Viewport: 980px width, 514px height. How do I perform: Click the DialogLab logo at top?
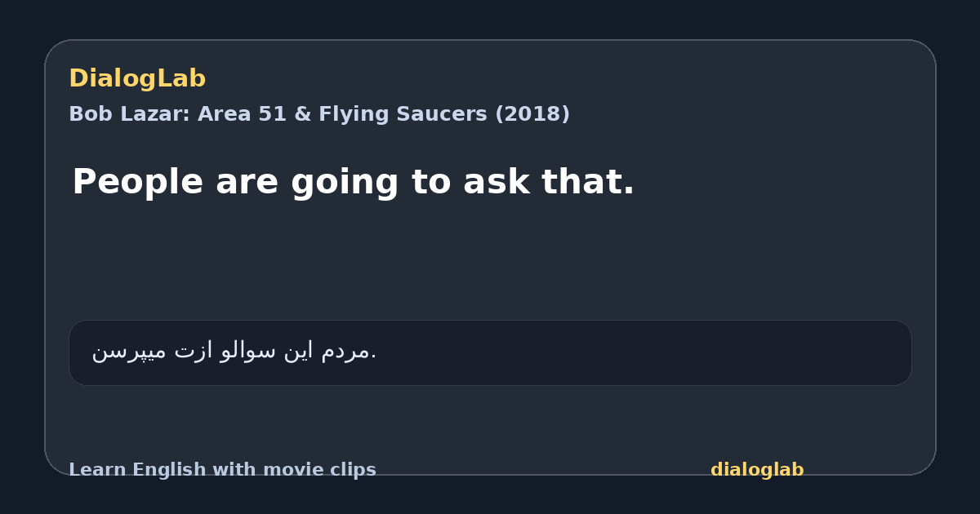[x=137, y=78]
